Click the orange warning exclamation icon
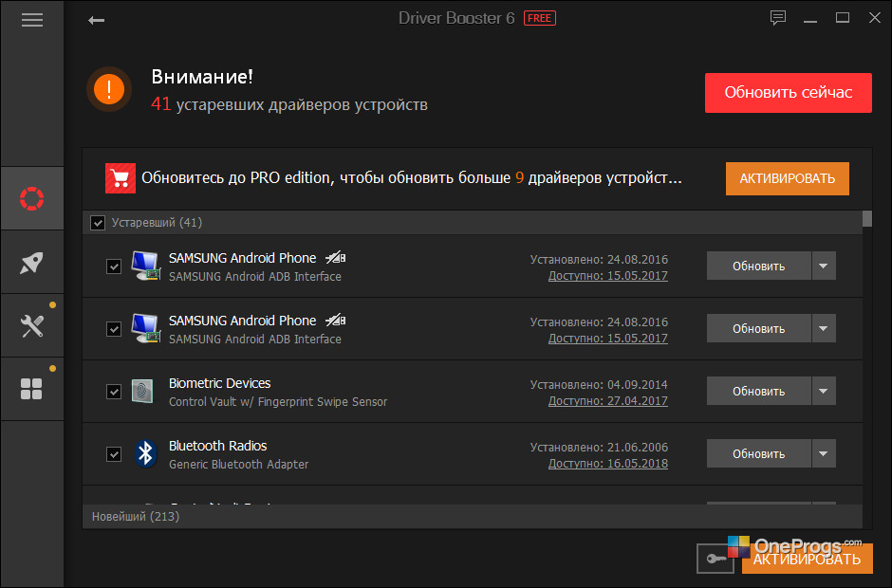This screenshot has width=892, height=588. click(109, 89)
